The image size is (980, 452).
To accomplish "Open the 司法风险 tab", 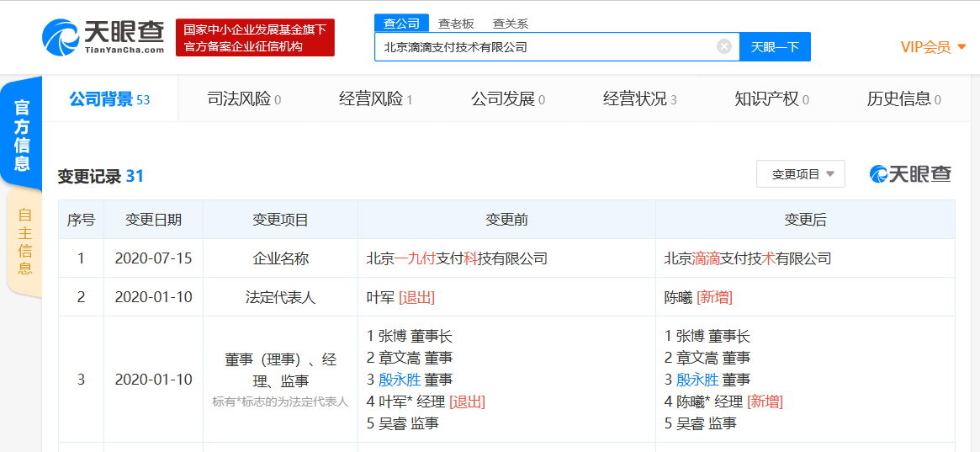I will pos(244,99).
